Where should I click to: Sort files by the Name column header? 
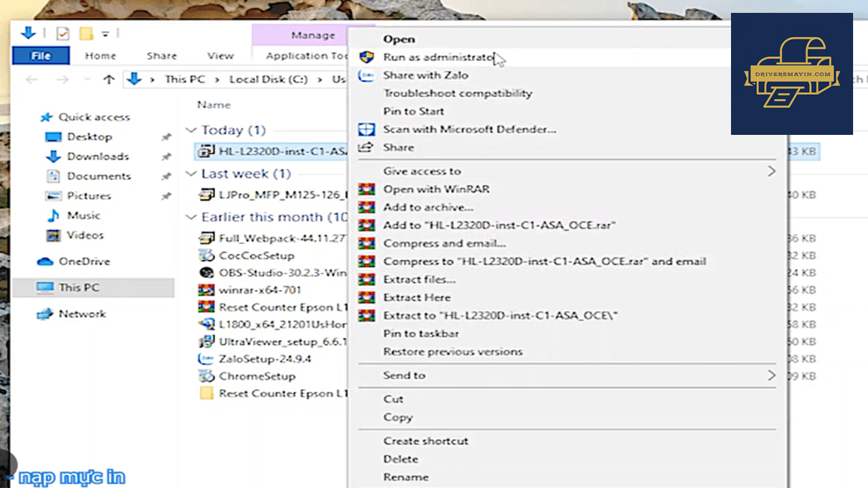pos(214,105)
